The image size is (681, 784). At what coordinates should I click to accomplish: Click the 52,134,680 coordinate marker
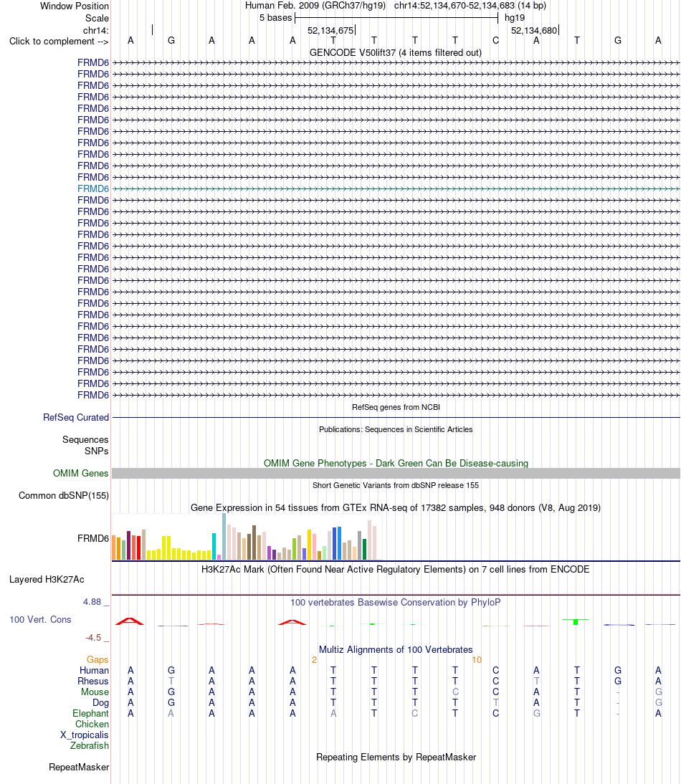[x=534, y=31]
